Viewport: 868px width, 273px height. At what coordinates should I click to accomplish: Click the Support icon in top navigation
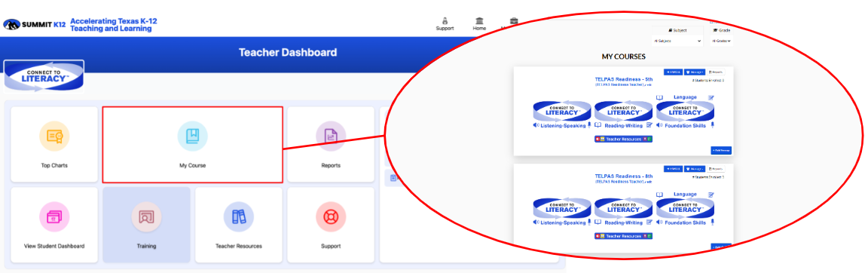[x=445, y=24]
